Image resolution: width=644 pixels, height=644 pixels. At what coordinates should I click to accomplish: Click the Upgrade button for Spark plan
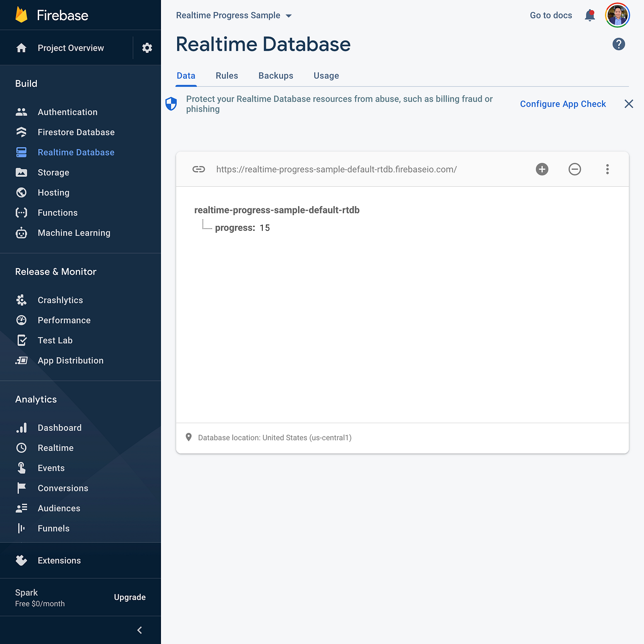(129, 597)
